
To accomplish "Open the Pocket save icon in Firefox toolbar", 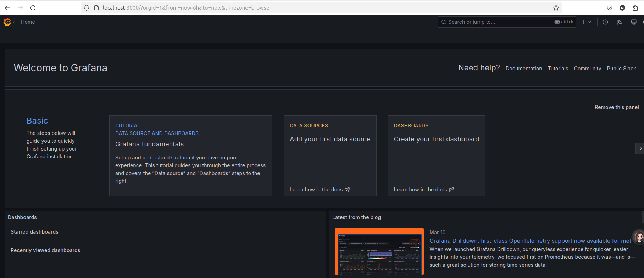I will click(x=610, y=8).
